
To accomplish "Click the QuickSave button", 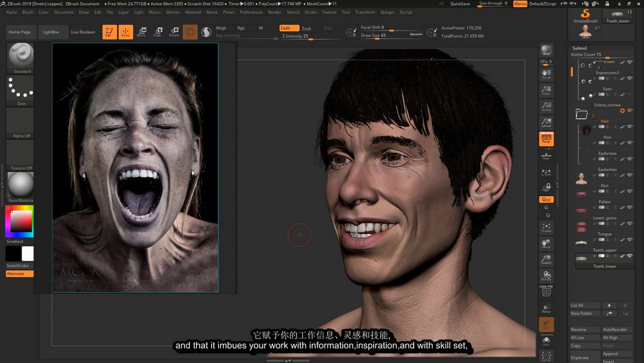I will pos(460,4).
